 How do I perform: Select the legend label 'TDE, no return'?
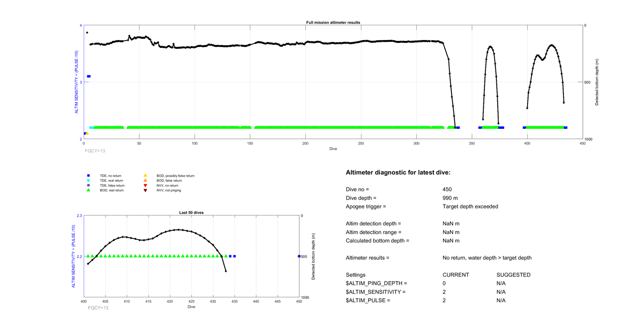[x=110, y=176]
